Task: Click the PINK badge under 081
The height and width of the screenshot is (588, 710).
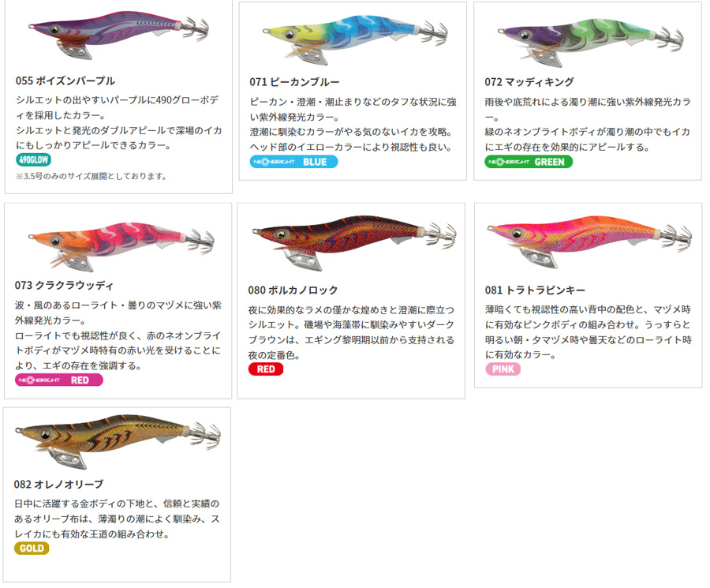Action: 503,369
